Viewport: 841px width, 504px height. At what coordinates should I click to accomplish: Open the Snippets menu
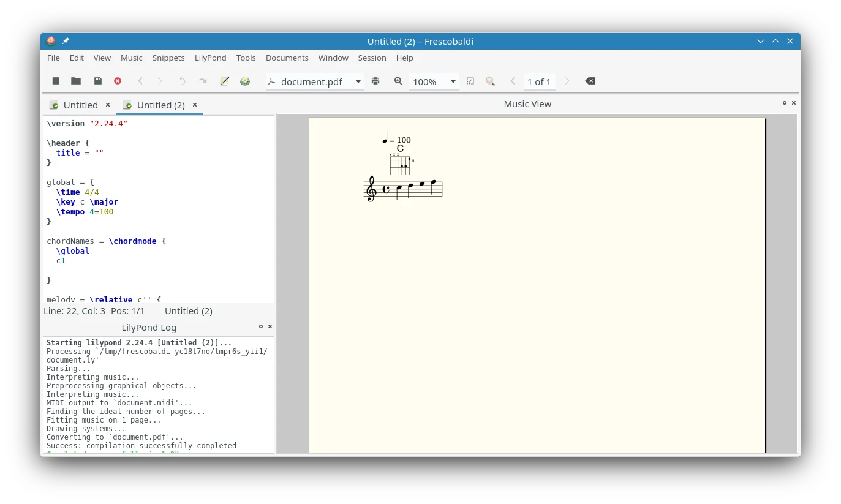click(168, 58)
